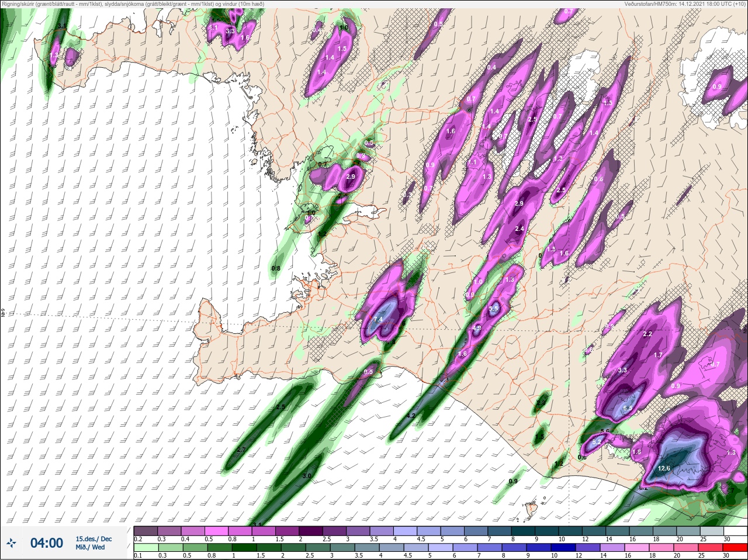Click the 1.7 snowfall value on the map
This screenshot has height=560, width=748.
(658, 355)
